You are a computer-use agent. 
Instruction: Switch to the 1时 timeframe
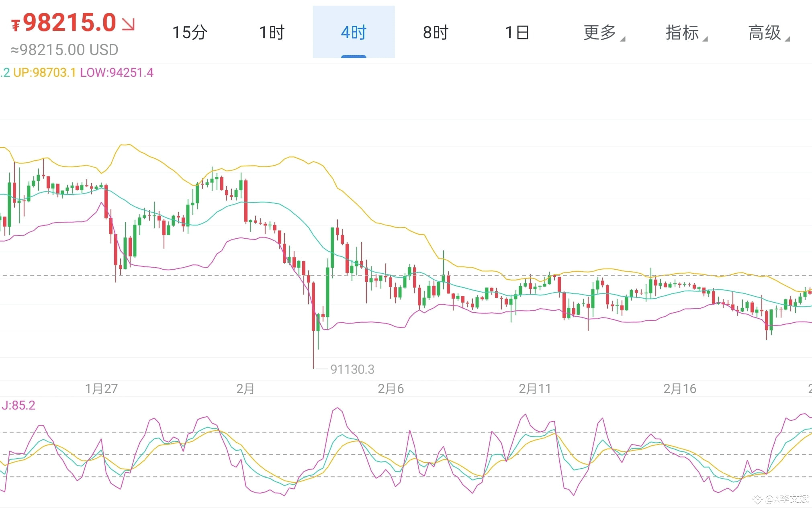pyautogui.click(x=272, y=32)
